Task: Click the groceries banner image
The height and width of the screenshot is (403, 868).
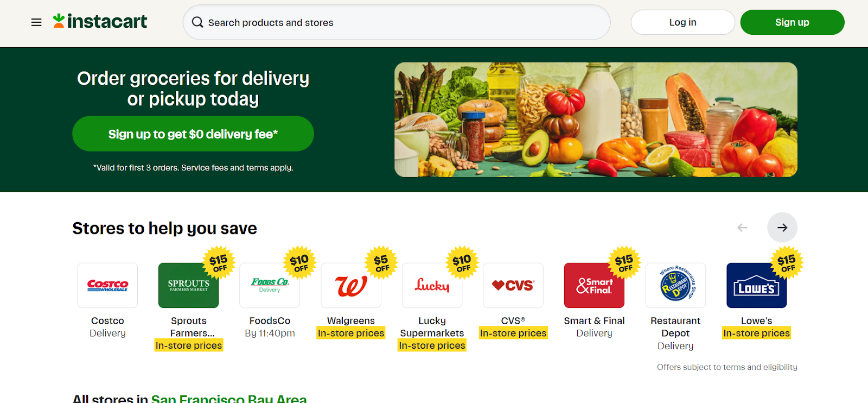Action: (x=596, y=119)
